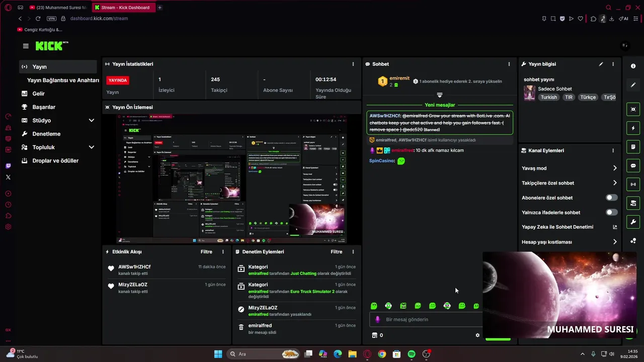The image size is (644, 362).
Task: Toggle activity feed lightning icon in right rail
Action: (633, 128)
